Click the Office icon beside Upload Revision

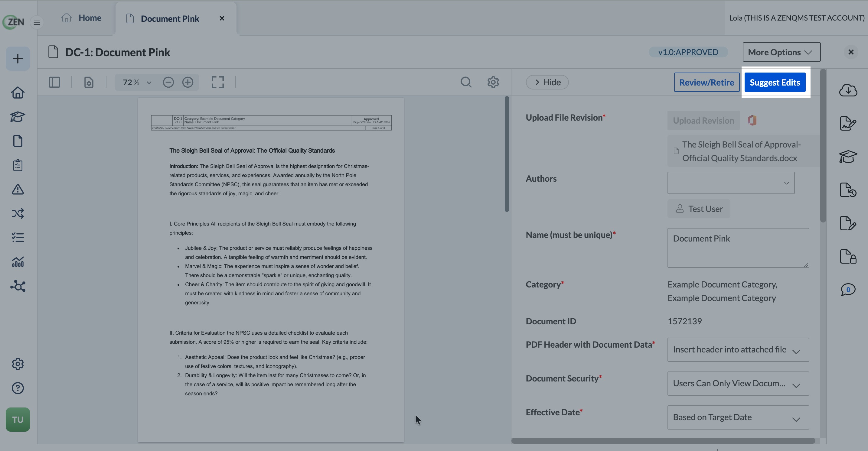click(x=752, y=120)
